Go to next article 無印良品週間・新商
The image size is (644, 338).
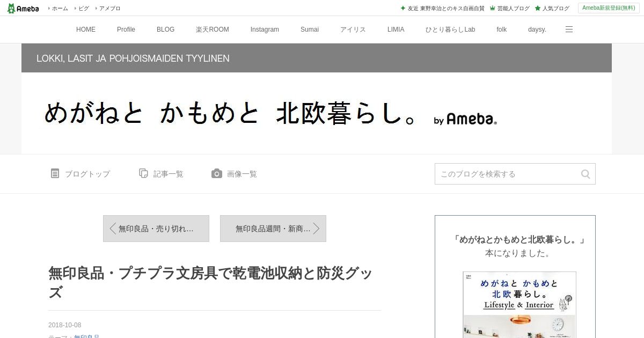(273, 229)
